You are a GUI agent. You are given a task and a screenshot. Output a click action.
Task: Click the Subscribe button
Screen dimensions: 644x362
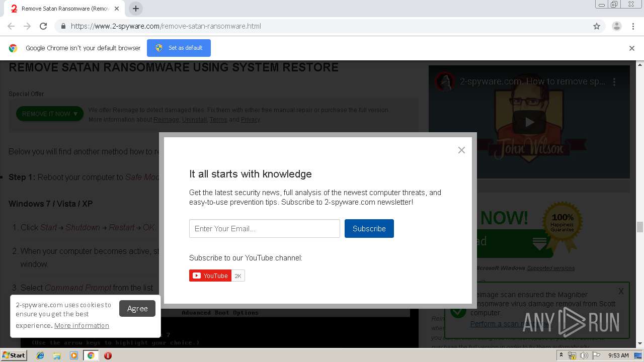(369, 228)
